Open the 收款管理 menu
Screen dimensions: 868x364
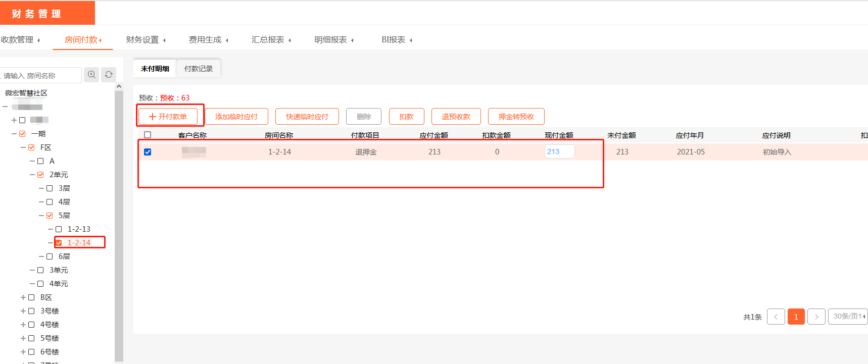[x=20, y=39]
